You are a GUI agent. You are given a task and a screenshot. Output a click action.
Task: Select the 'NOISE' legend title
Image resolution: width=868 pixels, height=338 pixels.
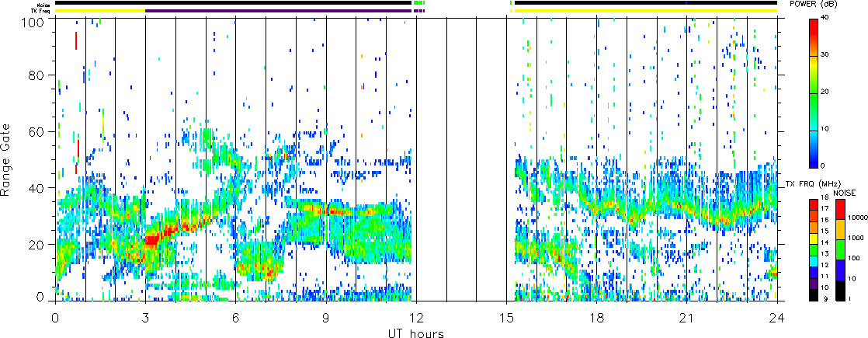click(x=844, y=193)
